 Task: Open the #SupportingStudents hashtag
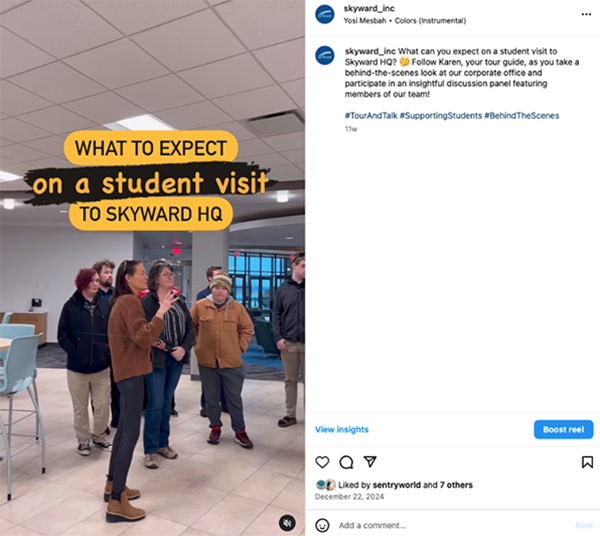pos(440,116)
